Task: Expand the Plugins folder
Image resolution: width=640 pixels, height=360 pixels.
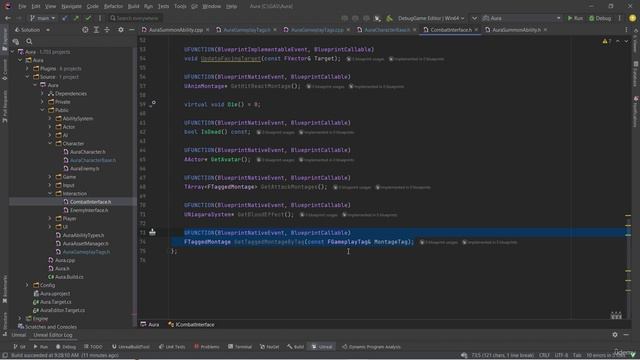Action: [27, 69]
